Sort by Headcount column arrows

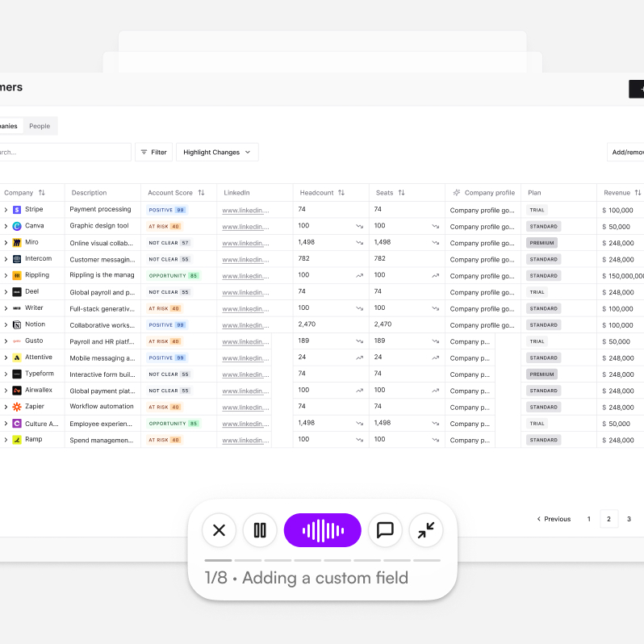point(341,193)
